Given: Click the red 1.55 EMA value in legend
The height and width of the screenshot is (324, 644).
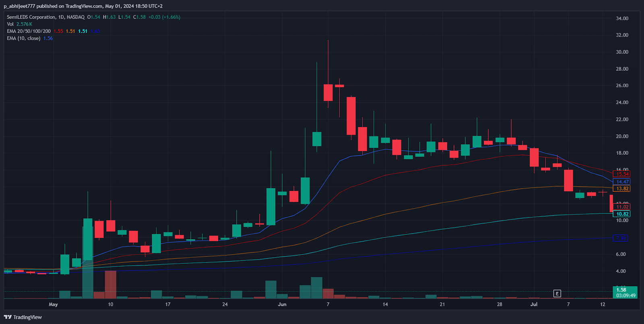Looking at the screenshot, I should pyautogui.click(x=58, y=31).
